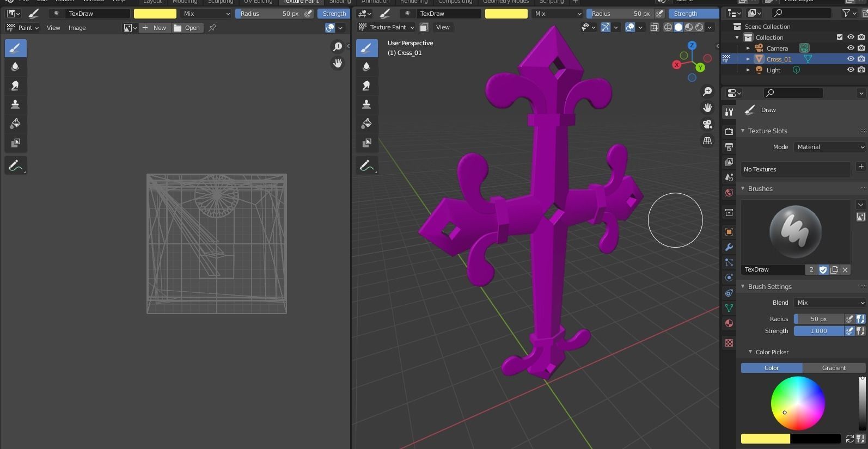
Task: Hide the Camera in the viewport via eye icon
Action: [x=851, y=48]
